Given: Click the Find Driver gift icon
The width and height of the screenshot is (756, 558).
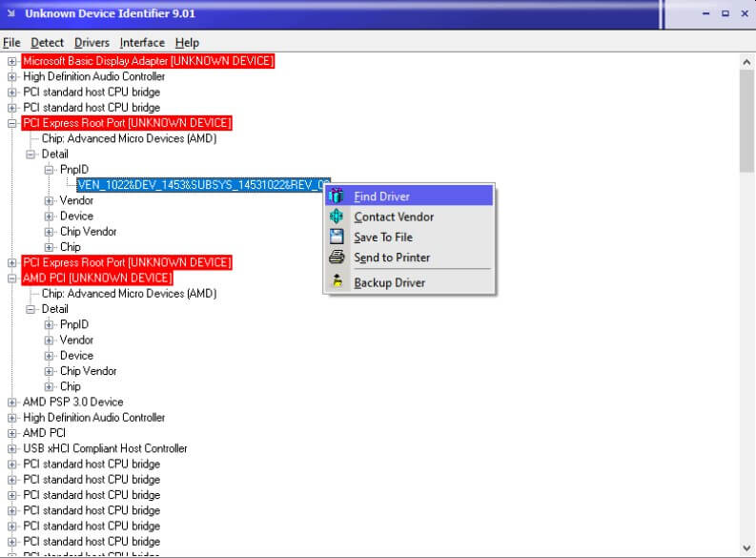Looking at the screenshot, I should (337, 196).
